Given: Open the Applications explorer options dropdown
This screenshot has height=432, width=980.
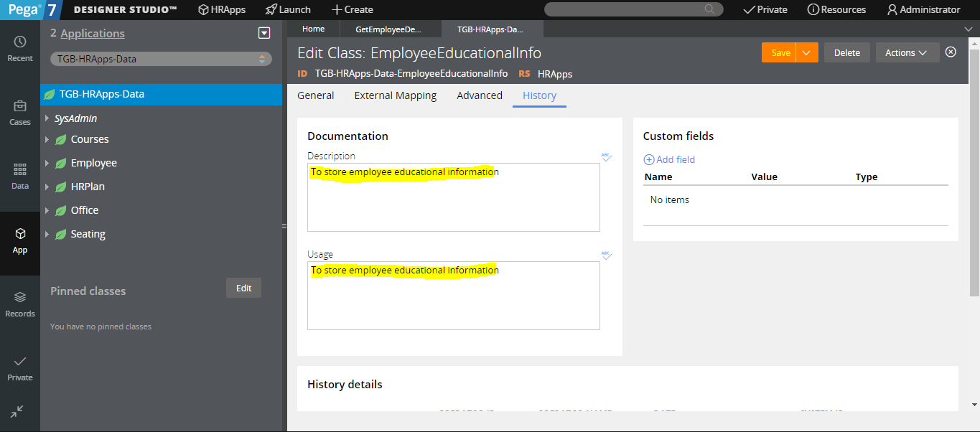Looking at the screenshot, I should pos(264,33).
